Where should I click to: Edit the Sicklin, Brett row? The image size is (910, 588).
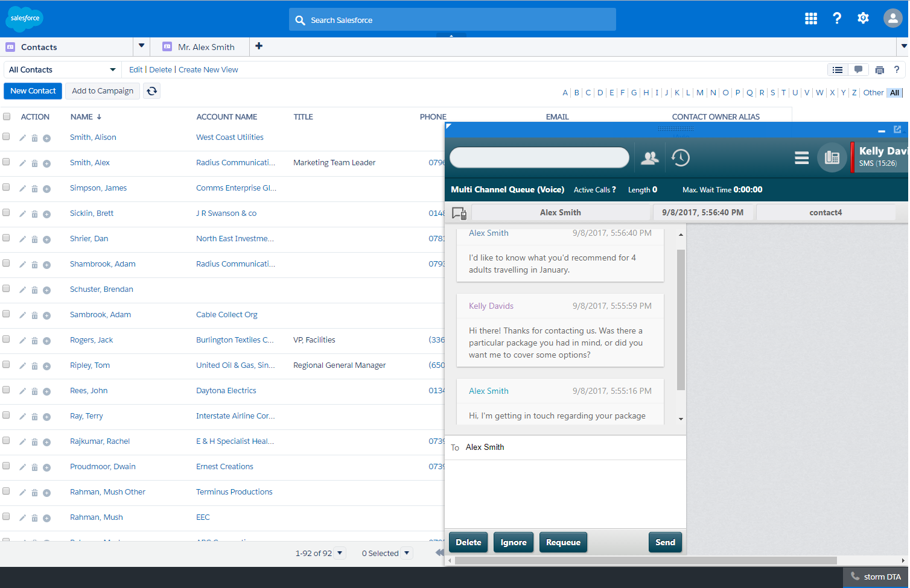22,214
